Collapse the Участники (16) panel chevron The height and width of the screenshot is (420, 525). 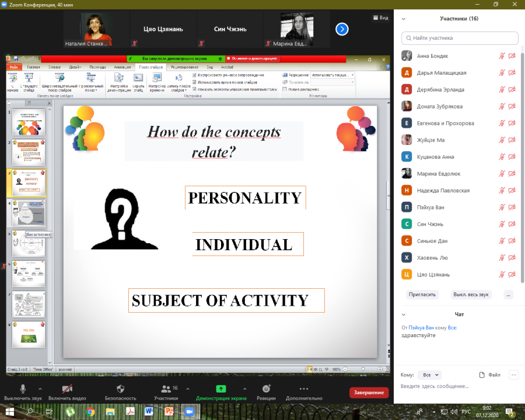404,19
